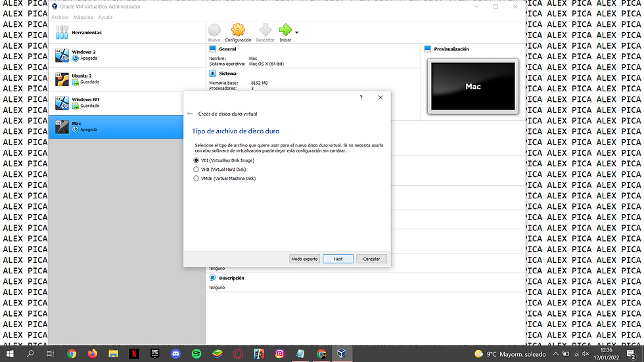Open the Wi-Fi network tray icon
Image resolution: width=644 pixels, height=362 pixels.
tap(576, 354)
